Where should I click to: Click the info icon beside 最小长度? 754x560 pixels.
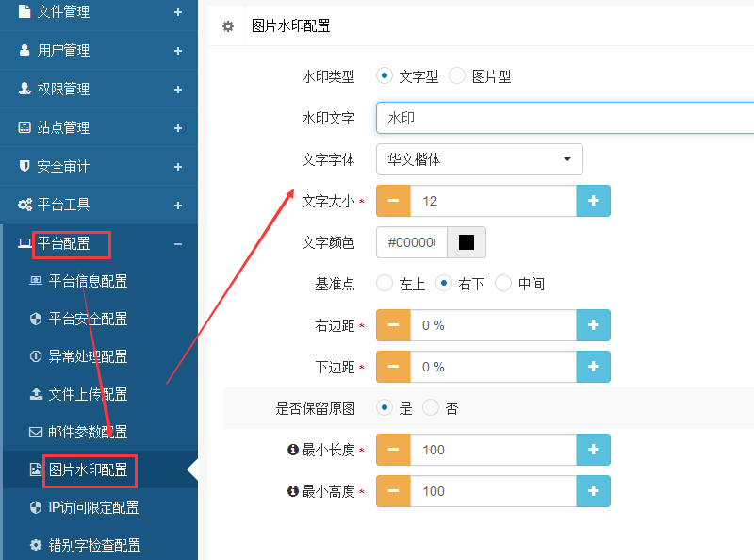(x=292, y=450)
